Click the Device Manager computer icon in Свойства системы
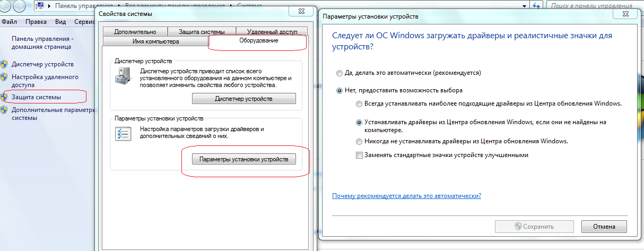Image resolution: width=644 pixels, height=251 pixels. pos(122,76)
